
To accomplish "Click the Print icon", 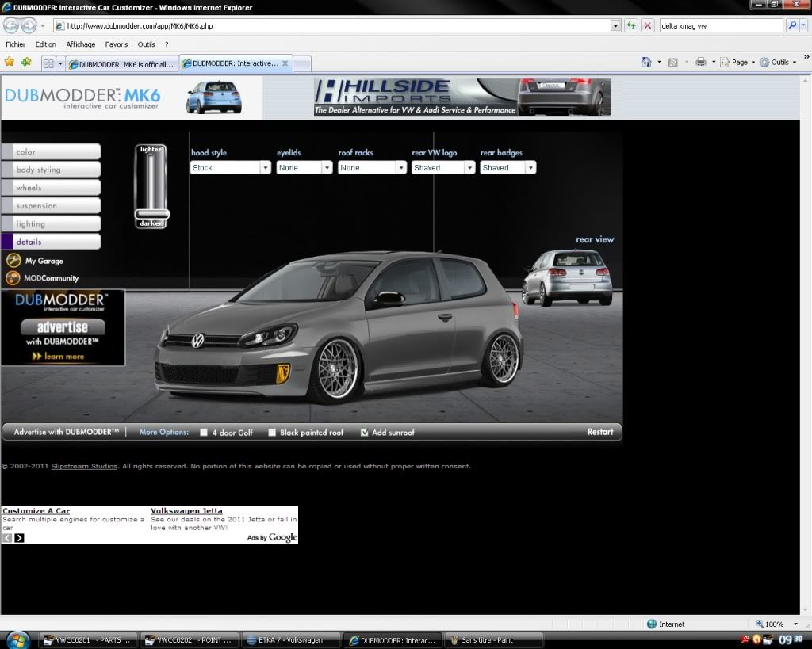I will point(701,62).
